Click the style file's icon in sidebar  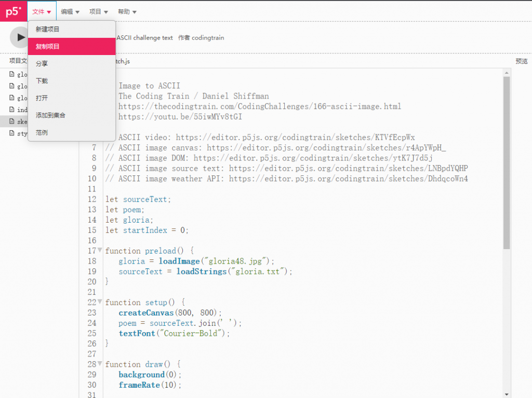pyautogui.click(x=12, y=133)
